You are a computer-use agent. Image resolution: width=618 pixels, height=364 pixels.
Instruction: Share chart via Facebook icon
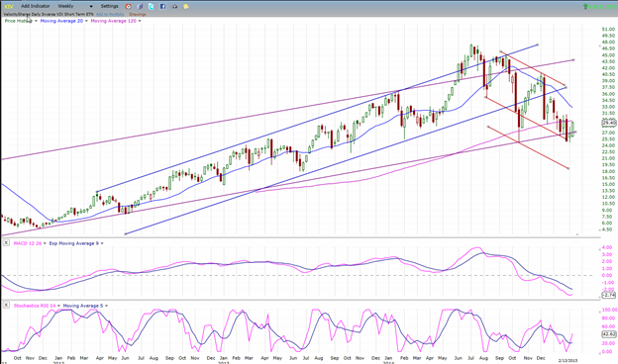tap(162, 6)
